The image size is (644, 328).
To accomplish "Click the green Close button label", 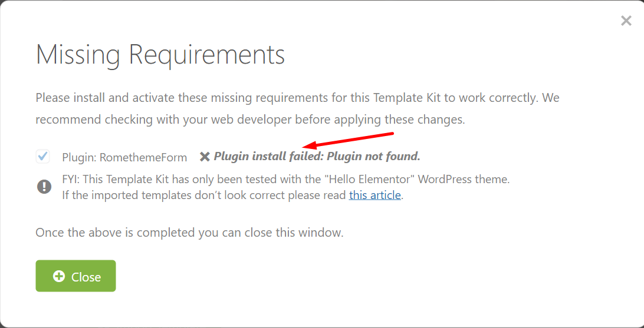I will [x=86, y=277].
